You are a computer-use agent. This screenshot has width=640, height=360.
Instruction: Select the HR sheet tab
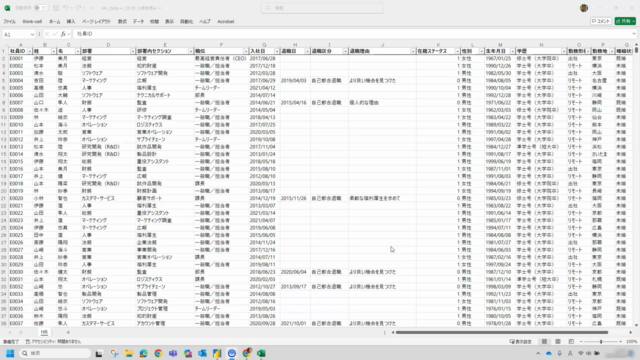coord(44,332)
